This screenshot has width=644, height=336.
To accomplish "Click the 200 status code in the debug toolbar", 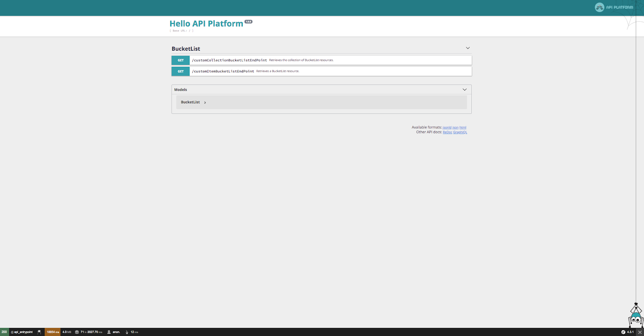I will coord(4,332).
